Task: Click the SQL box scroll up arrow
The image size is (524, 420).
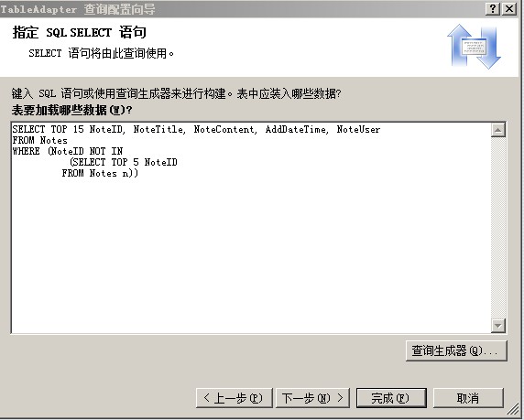Action: pos(498,130)
